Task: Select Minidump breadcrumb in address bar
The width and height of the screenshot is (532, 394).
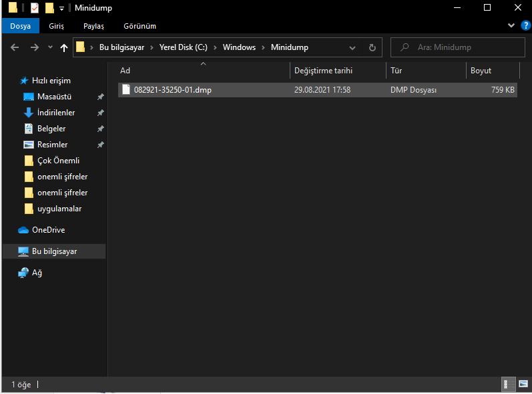Action: coord(290,47)
